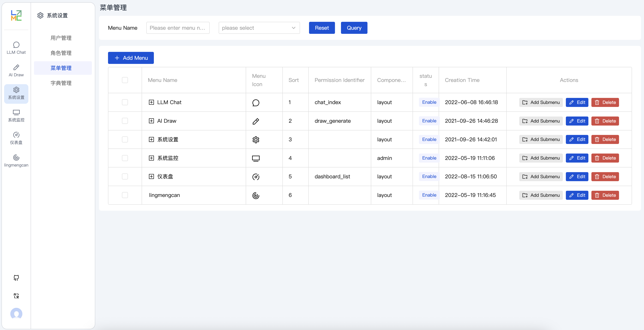644x330 pixels.
Task: Go to 字典管理 submenu
Action: click(61, 83)
